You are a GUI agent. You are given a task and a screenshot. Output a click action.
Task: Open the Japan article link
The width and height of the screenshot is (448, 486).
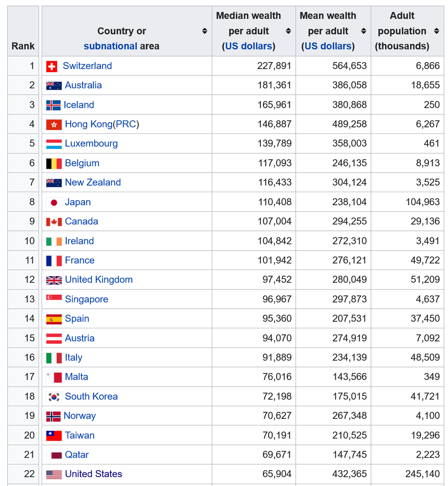click(78, 202)
